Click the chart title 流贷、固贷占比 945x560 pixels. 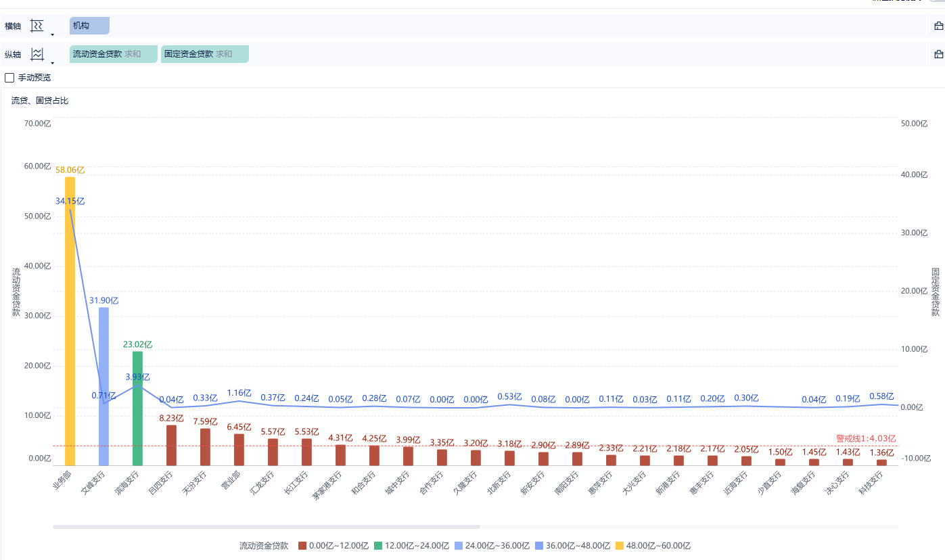tap(40, 101)
